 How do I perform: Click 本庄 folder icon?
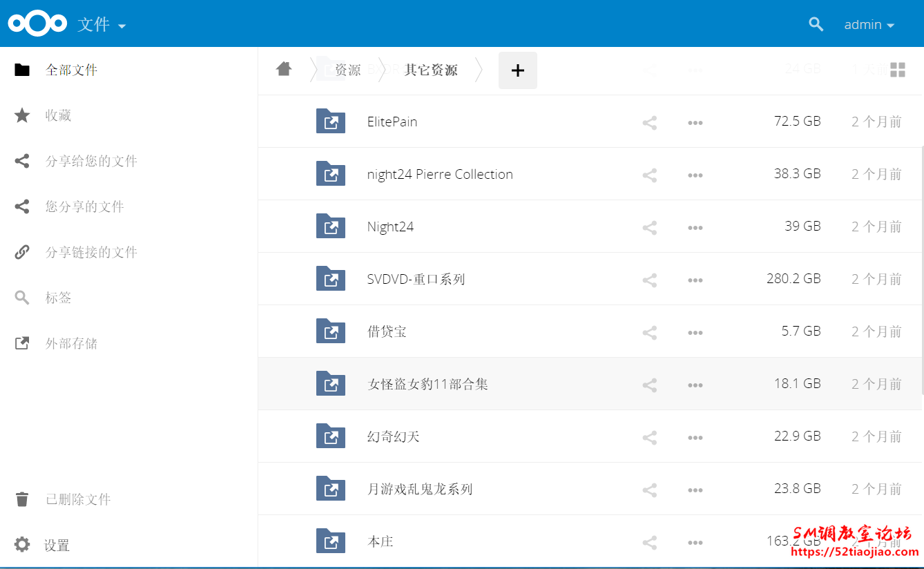pos(331,541)
